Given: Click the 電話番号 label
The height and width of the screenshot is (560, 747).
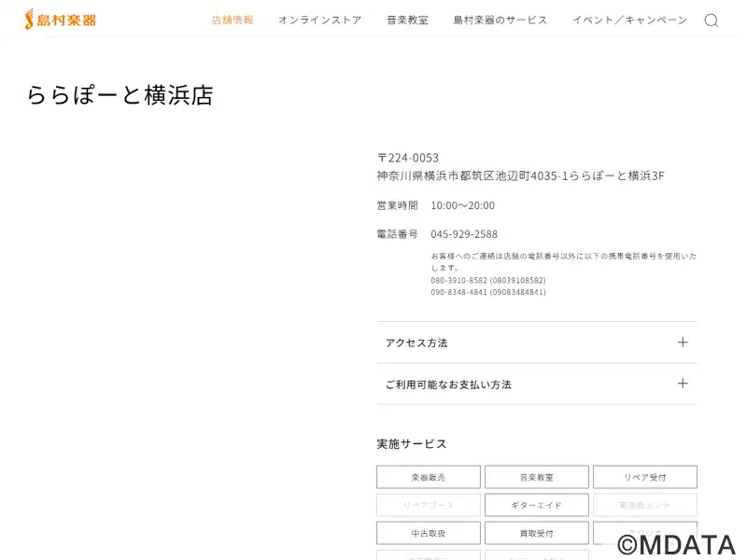Looking at the screenshot, I should click(398, 234).
